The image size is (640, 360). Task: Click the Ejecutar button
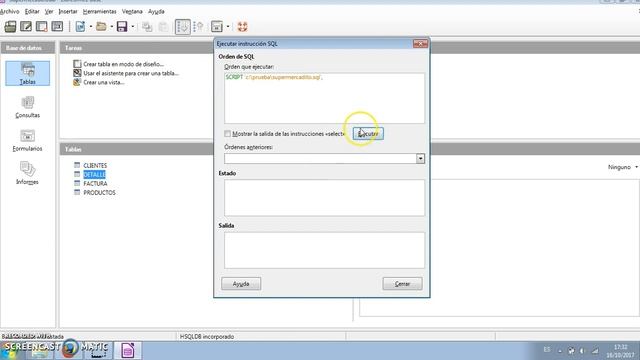[x=368, y=134]
